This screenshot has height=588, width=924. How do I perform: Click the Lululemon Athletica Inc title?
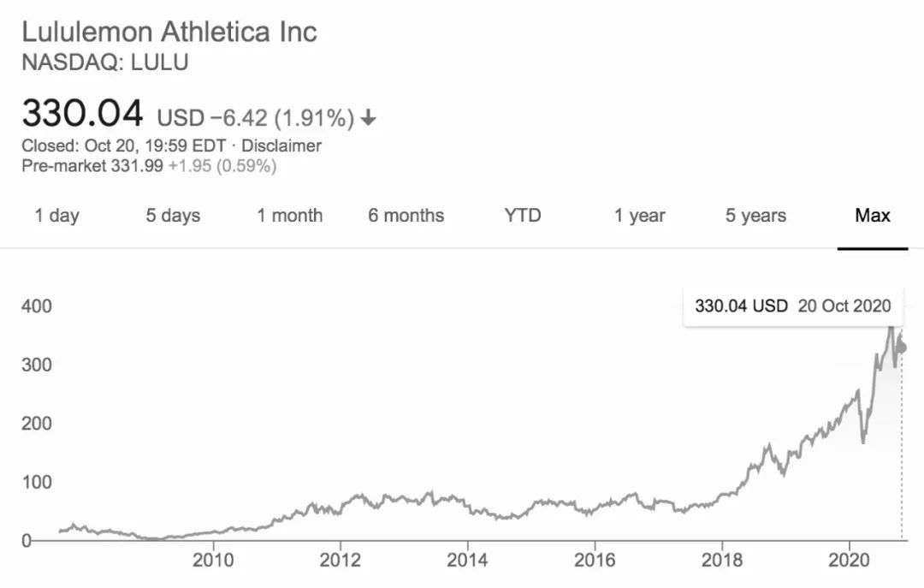(x=169, y=33)
